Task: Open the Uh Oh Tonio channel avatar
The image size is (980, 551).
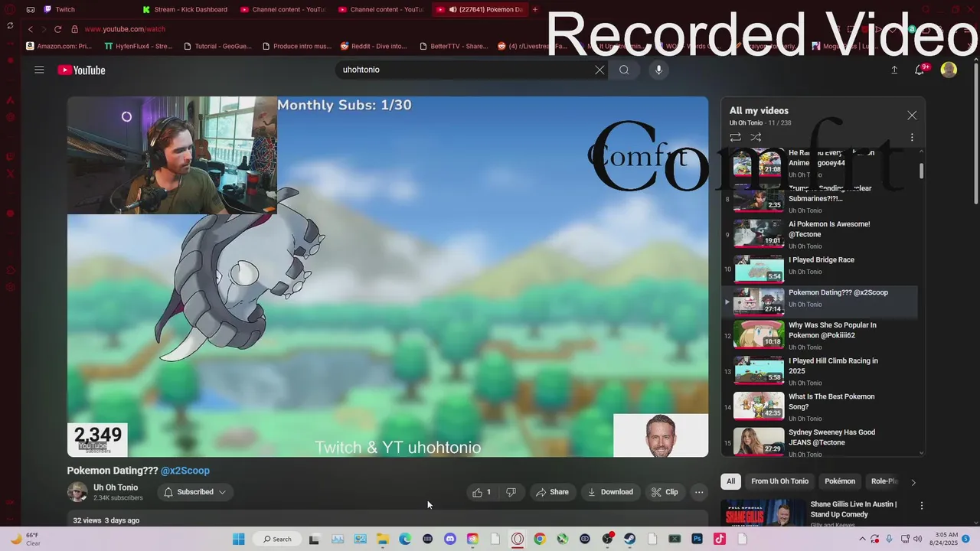Action: pos(77,492)
